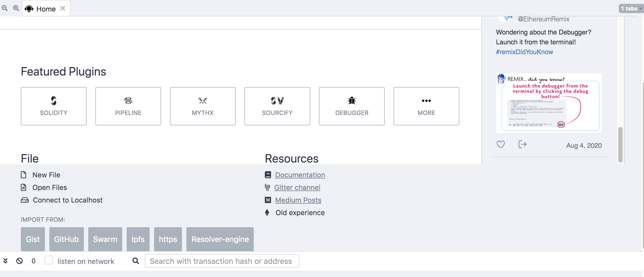Open the #remixDidYouKnow hashtag
644x277 pixels.
click(x=525, y=52)
